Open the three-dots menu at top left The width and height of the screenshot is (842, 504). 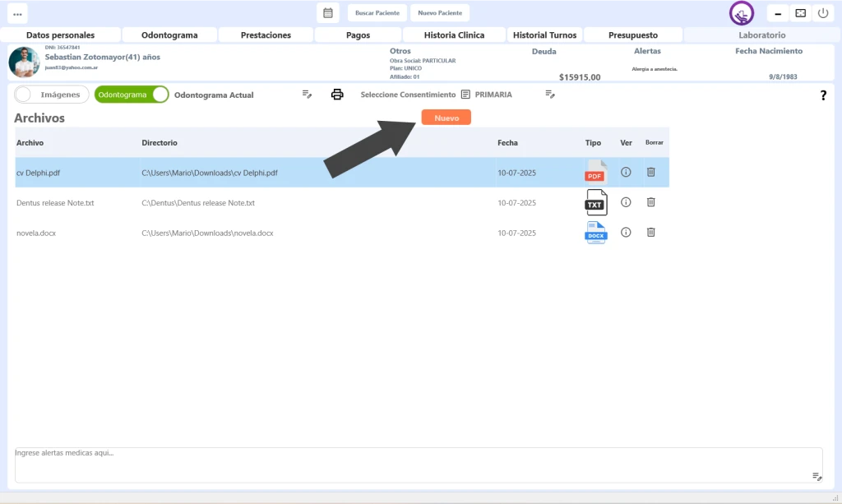tap(17, 14)
